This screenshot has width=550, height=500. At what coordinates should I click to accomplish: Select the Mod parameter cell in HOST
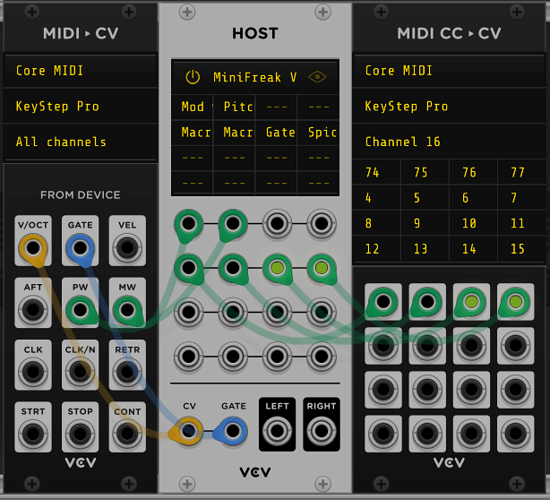click(192, 106)
